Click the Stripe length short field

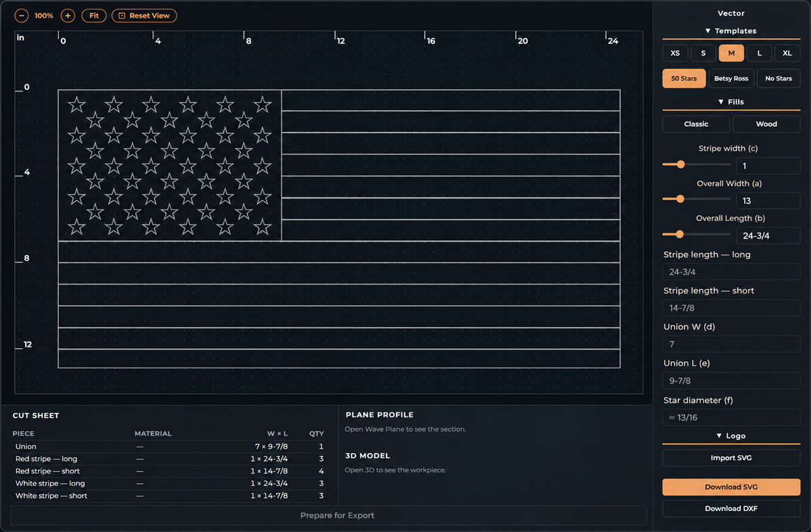click(x=731, y=308)
